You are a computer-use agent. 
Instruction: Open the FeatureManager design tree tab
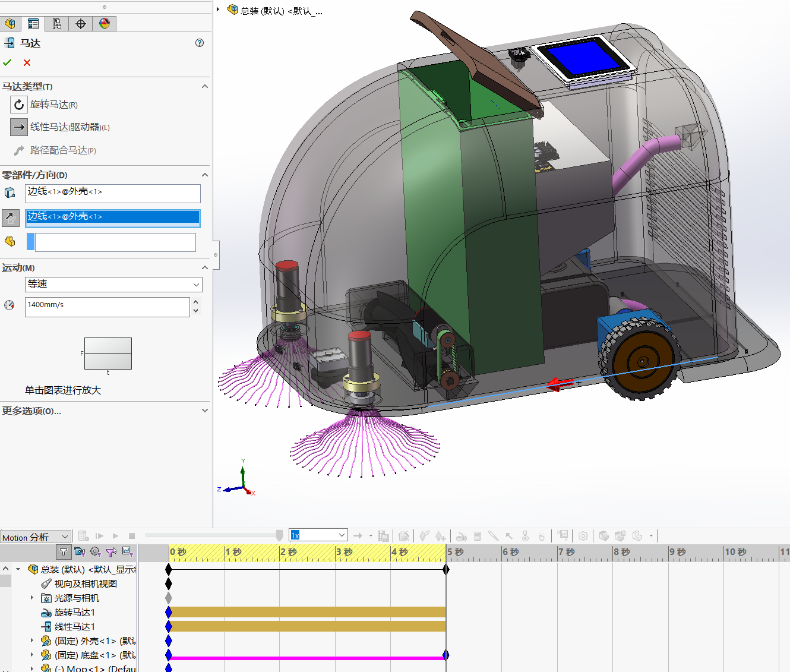10,24
